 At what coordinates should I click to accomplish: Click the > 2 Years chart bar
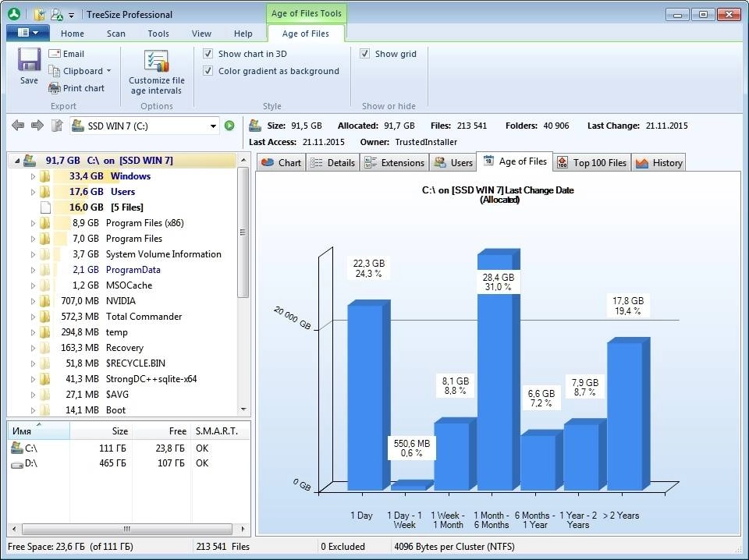[x=627, y=414]
